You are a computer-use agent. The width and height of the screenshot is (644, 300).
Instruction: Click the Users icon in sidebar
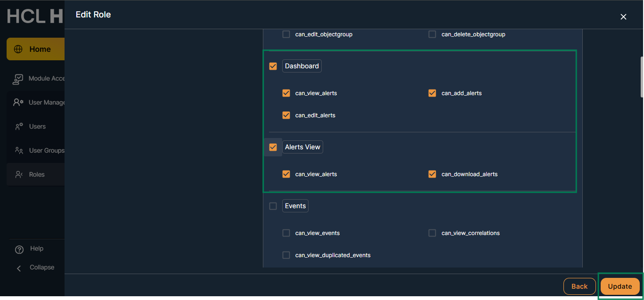[19, 126]
